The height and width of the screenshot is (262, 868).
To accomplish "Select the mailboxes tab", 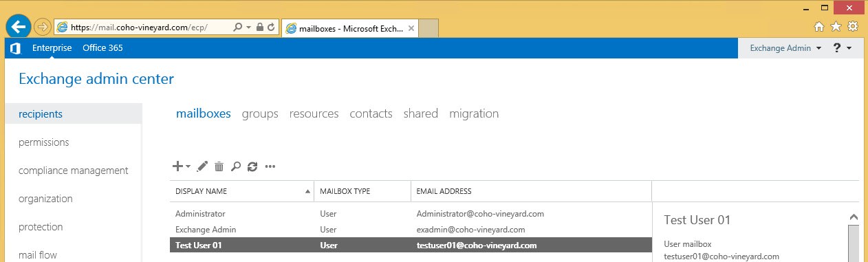I will (204, 113).
